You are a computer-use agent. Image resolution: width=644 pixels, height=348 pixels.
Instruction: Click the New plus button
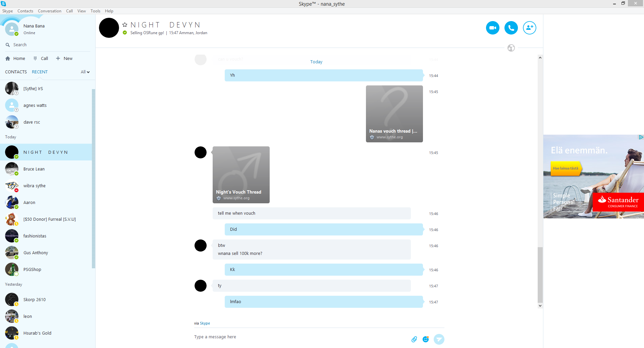tap(64, 58)
